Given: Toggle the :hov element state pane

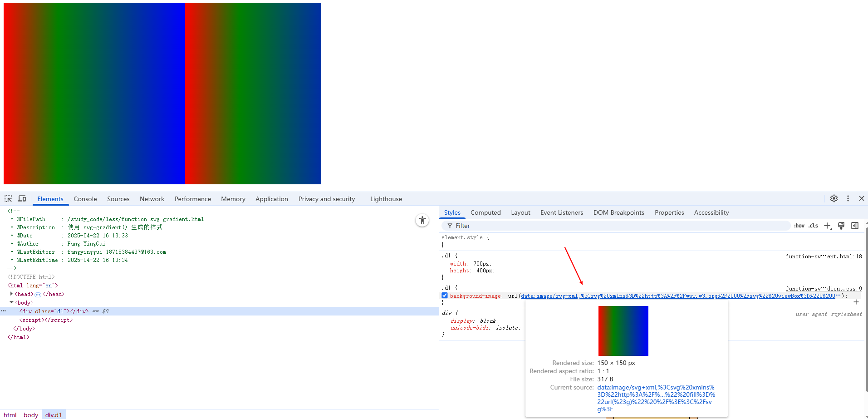Looking at the screenshot, I should click(x=799, y=226).
